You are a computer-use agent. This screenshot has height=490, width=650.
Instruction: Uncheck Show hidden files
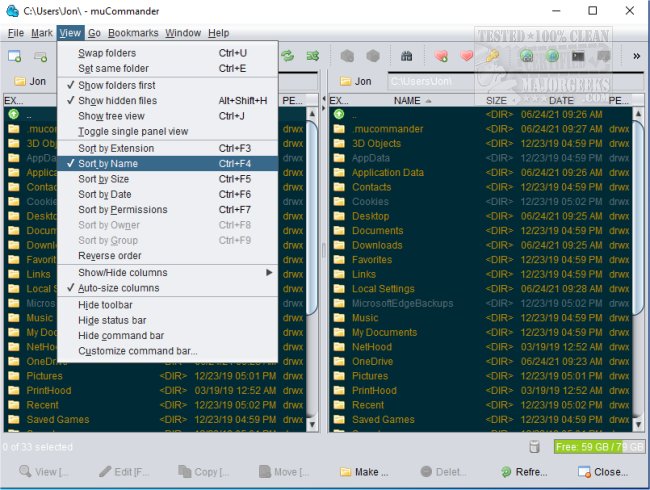click(118, 101)
